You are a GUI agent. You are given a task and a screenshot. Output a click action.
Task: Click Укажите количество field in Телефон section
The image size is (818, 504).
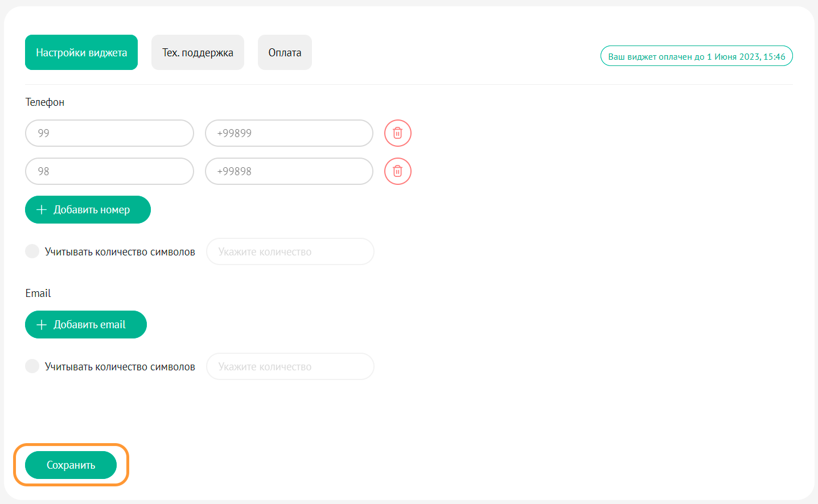click(x=290, y=251)
